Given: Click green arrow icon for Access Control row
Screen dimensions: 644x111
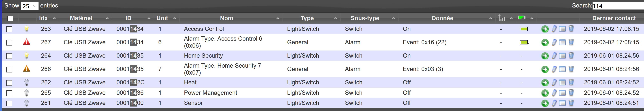Looking at the screenshot, I should click(x=545, y=29).
